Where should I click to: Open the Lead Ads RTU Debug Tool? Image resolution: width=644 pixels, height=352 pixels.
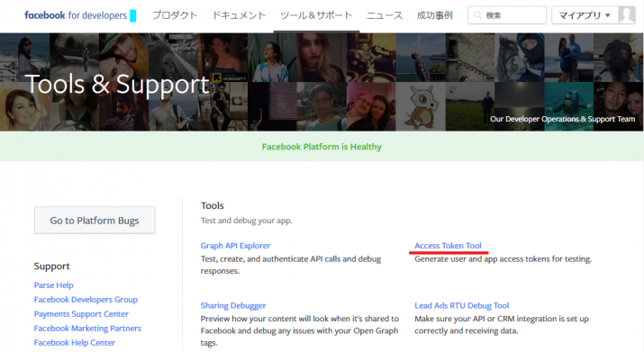[x=462, y=305]
